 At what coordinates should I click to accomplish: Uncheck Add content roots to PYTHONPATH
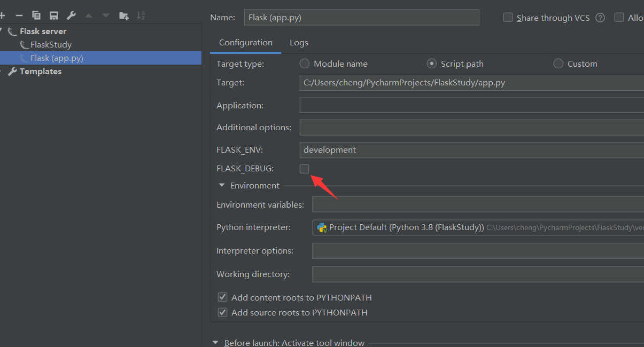[222, 297]
